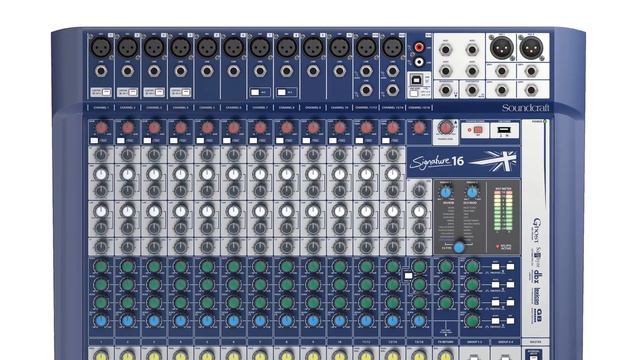Toggle the white switch beside the USB-B port
The image size is (640, 360).
[x=414, y=93]
